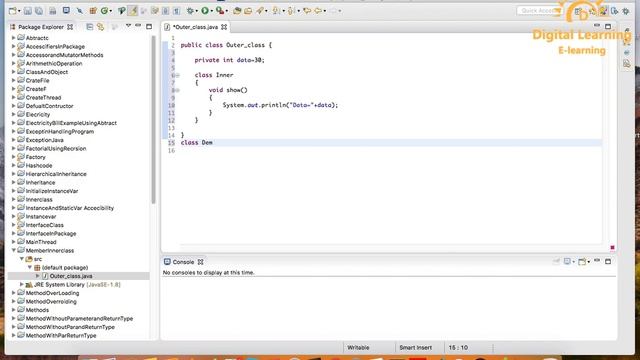Close the Package Explorer view tab
This screenshot has width=640, height=360.
pyautogui.click(x=70, y=27)
